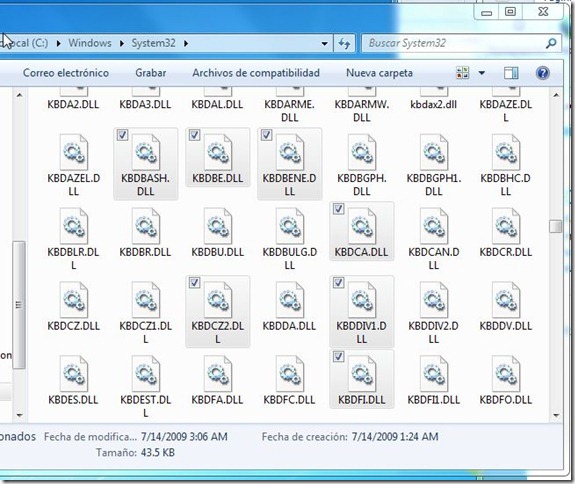The width and height of the screenshot is (575, 484).
Task: Select the KBDBGPH.DLL file icon
Action: pos(362,152)
